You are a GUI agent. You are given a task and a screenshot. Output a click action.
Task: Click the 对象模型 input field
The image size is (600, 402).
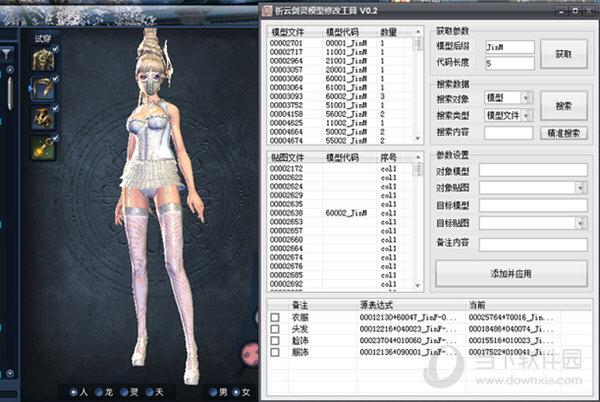(533, 170)
